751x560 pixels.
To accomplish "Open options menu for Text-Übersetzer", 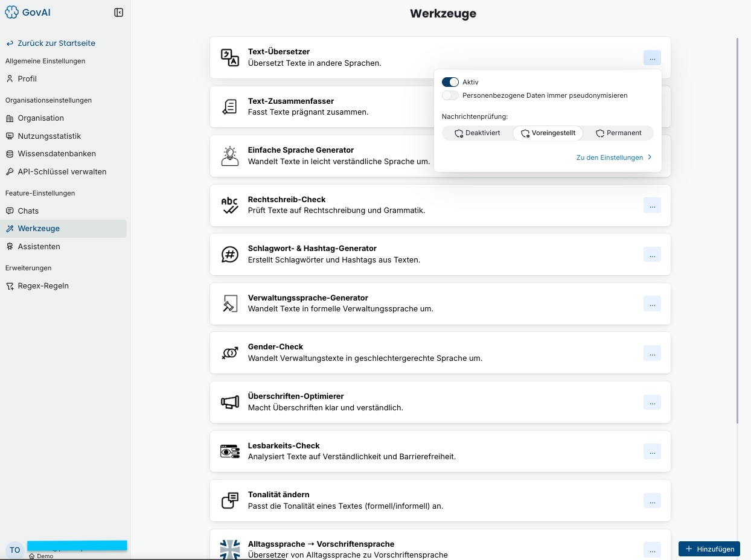I will point(652,58).
